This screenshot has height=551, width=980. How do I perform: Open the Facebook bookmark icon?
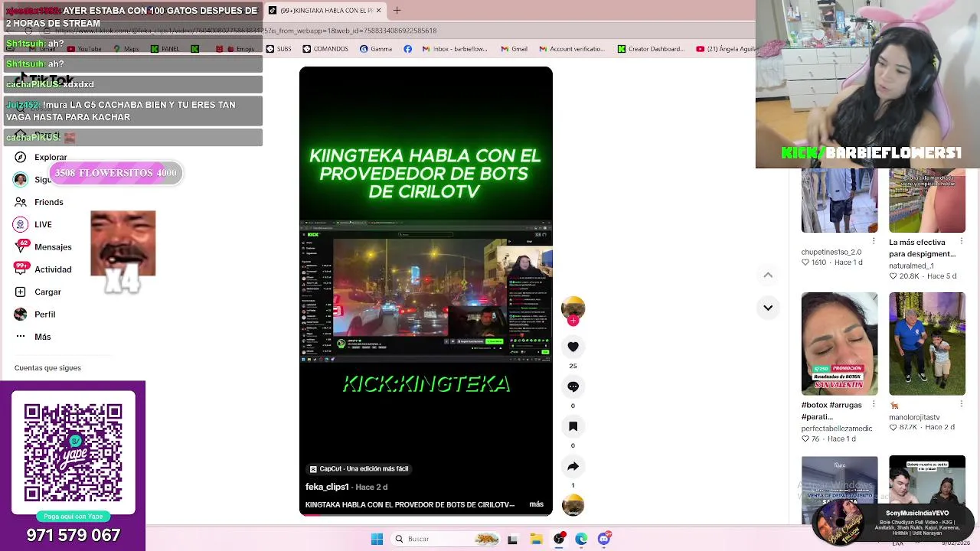click(x=407, y=49)
